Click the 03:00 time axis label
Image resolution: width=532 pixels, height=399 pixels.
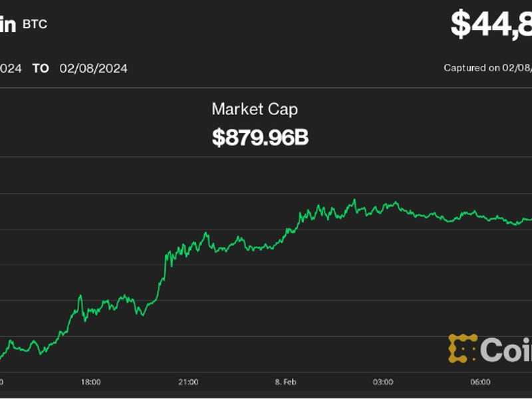[383, 382]
